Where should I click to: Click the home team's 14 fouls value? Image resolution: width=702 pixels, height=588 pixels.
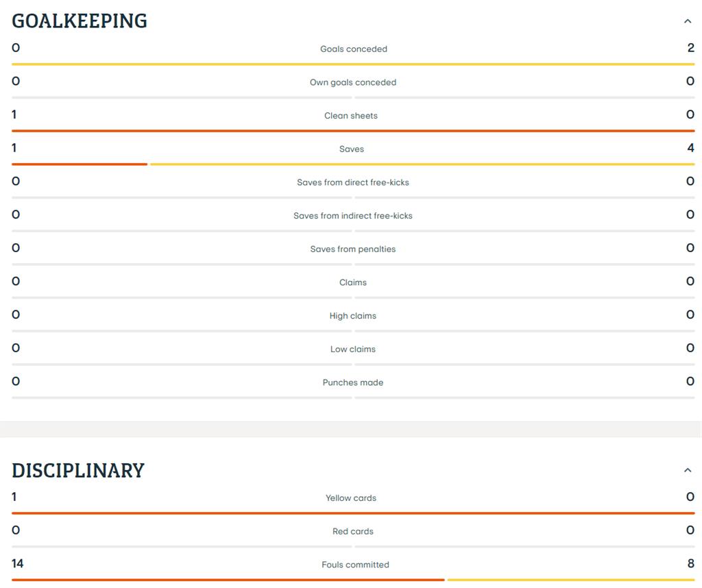(x=17, y=563)
